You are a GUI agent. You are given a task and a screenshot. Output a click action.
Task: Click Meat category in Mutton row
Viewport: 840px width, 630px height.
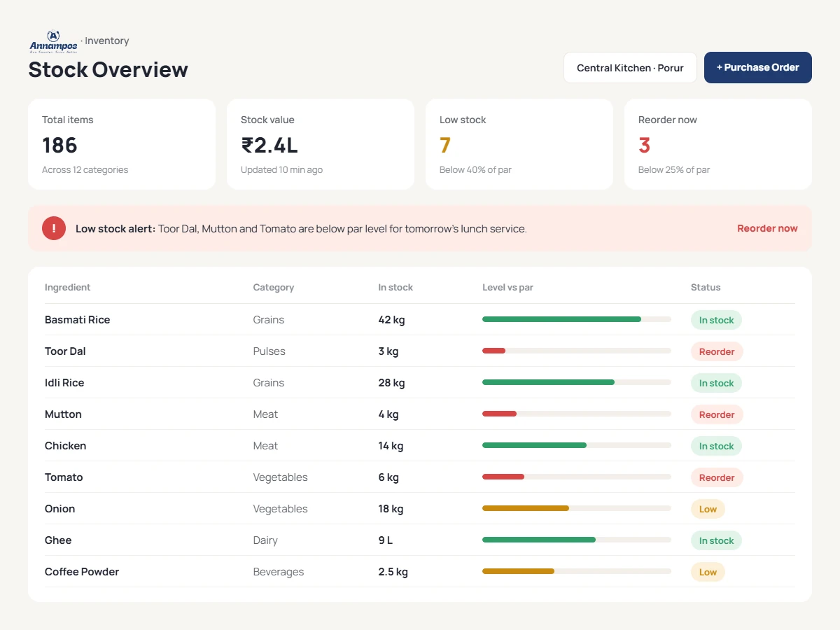pyautogui.click(x=265, y=414)
